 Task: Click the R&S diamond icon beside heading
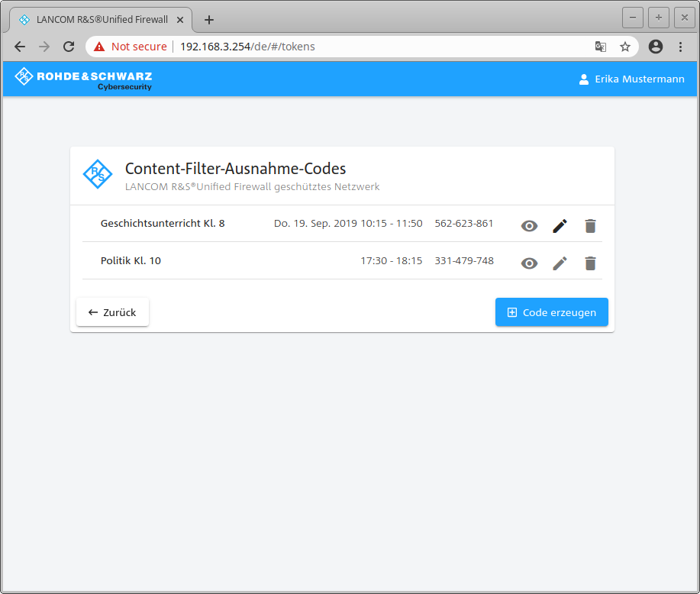point(98,175)
